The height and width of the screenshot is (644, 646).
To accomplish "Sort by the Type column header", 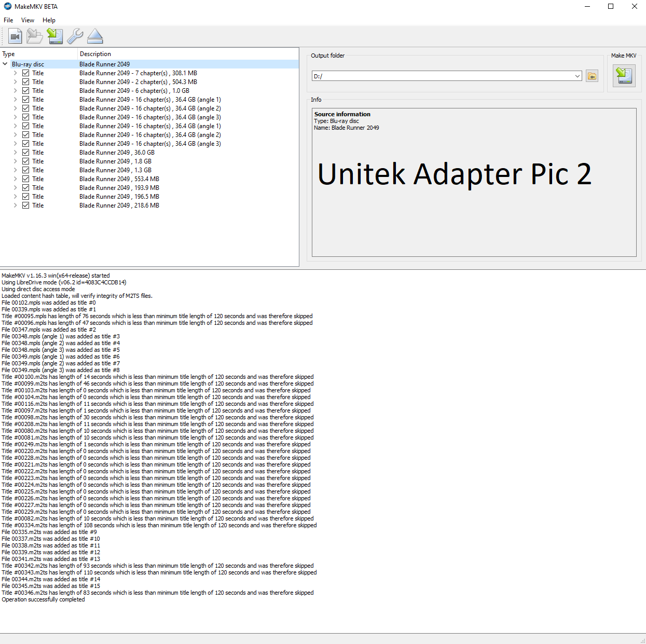I will pos(39,54).
